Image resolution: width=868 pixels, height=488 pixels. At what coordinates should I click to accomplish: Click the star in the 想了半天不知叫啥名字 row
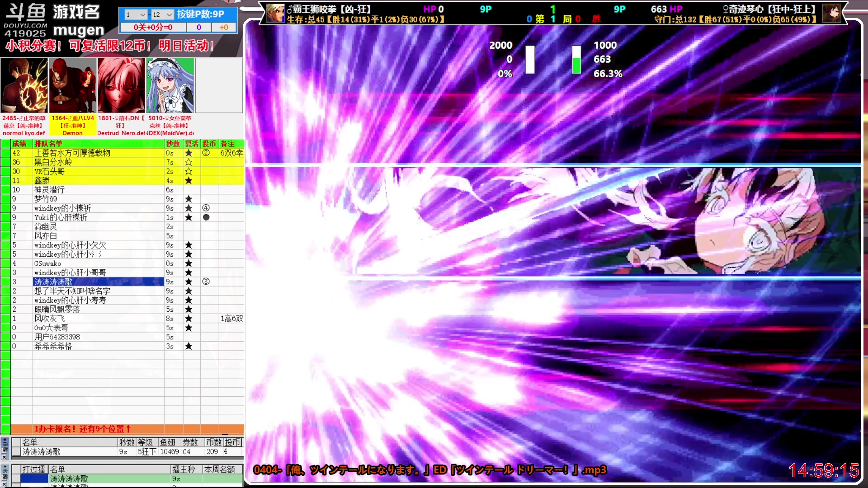point(189,291)
